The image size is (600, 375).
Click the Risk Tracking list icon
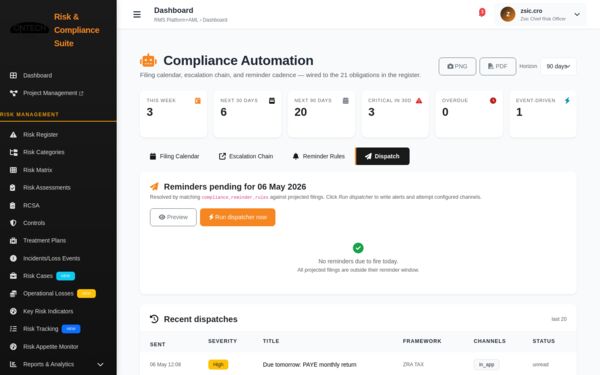(x=13, y=329)
